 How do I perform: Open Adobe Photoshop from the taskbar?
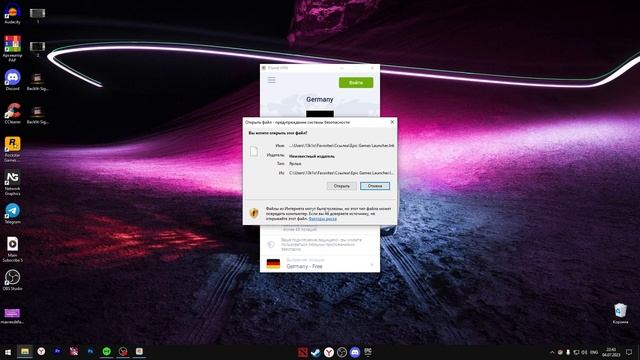(x=90, y=351)
